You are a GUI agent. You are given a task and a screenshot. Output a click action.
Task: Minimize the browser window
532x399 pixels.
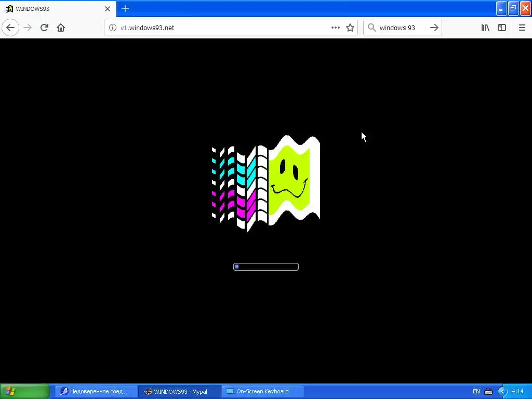501,8
